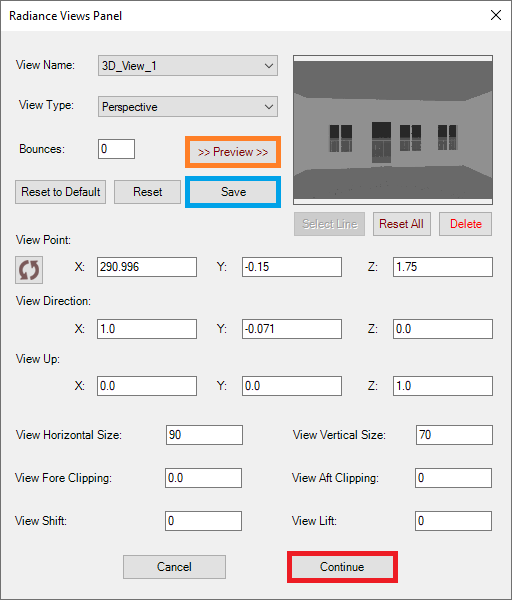Image resolution: width=512 pixels, height=600 pixels.
Task: Select the View Direction Y field
Action: coord(292,329)
